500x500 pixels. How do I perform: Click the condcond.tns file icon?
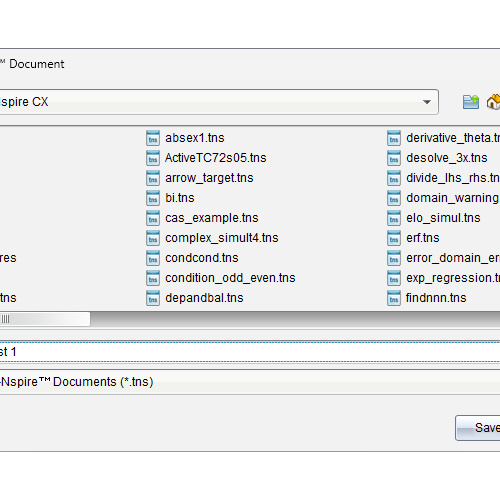tap(153, 258)
